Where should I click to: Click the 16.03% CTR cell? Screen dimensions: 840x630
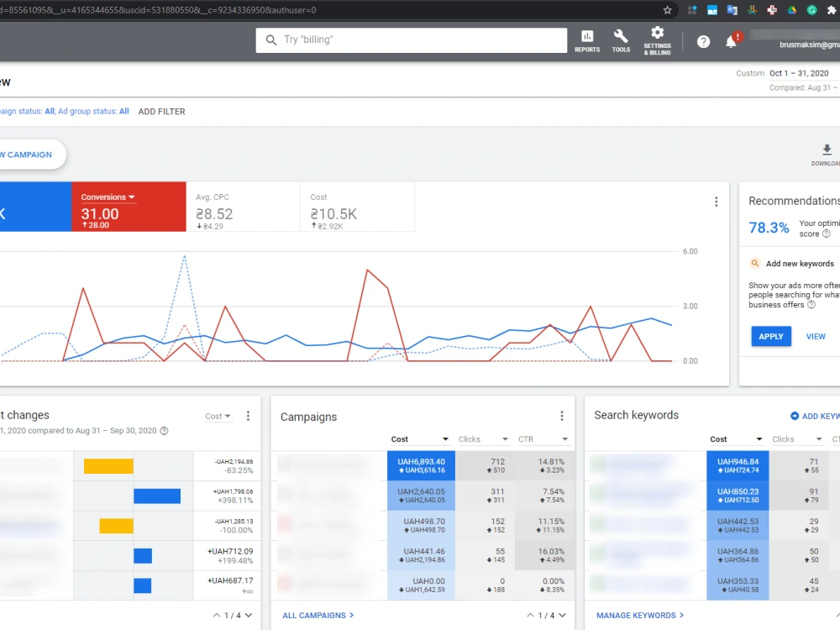point(544,555)
